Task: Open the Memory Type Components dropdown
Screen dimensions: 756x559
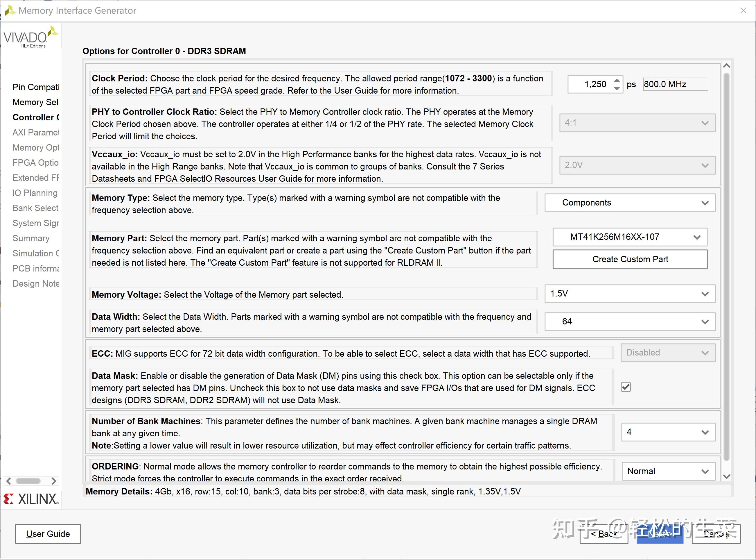Action: tap(630, 203)
